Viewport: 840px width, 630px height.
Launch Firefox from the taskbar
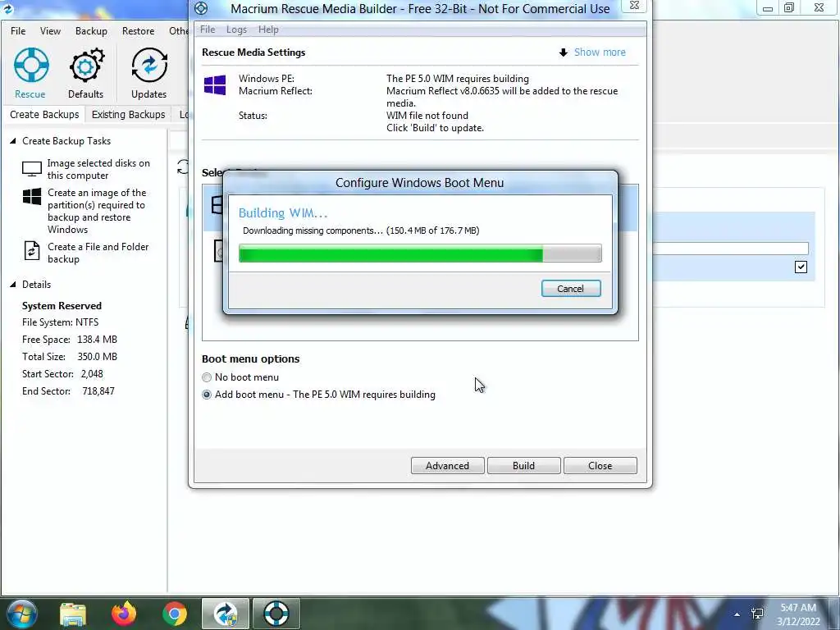tap(124, 614)
